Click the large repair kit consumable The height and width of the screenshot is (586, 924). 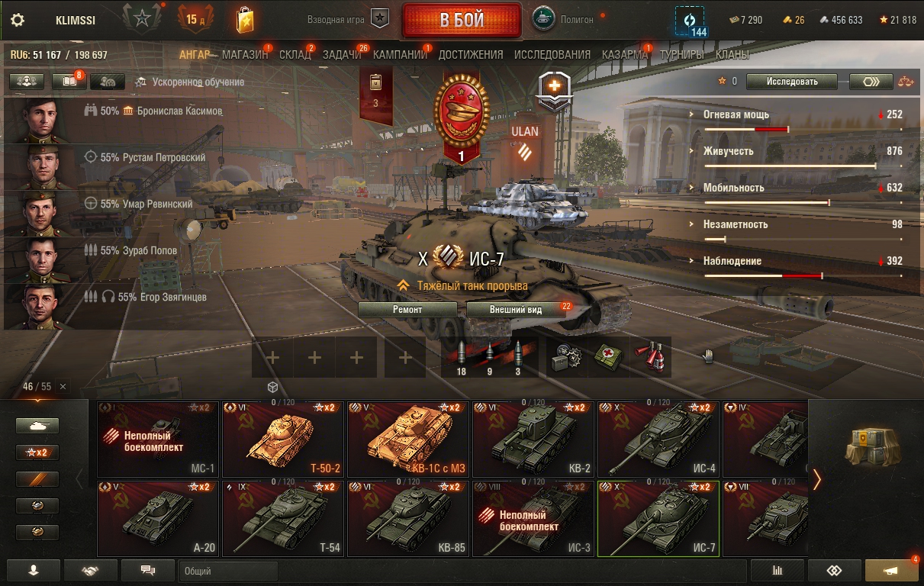coord(568,357)
